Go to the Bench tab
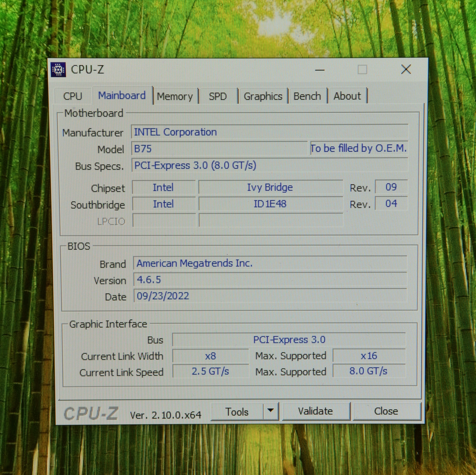 pos(307,96)
